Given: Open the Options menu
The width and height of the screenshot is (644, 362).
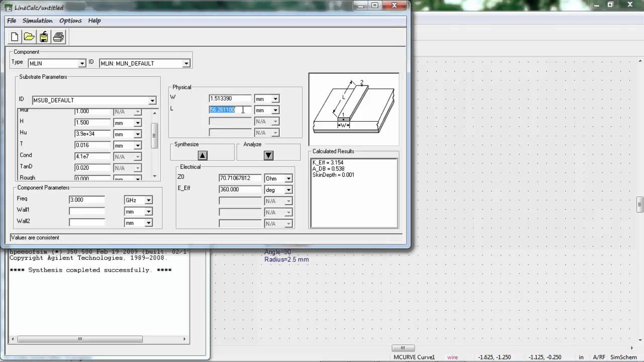Looking at the screenshot, I should point(70,21).
